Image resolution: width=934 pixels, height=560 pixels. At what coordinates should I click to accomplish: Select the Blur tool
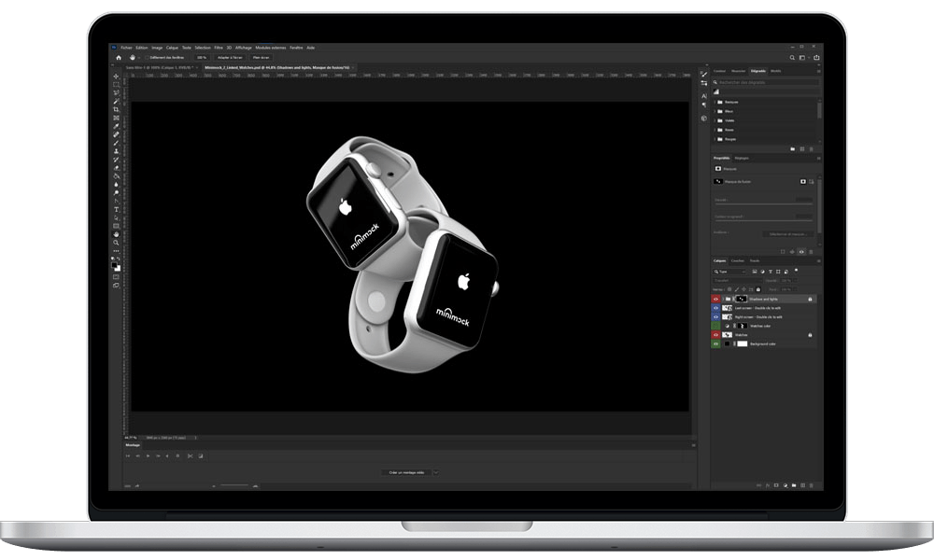[116, 185]
